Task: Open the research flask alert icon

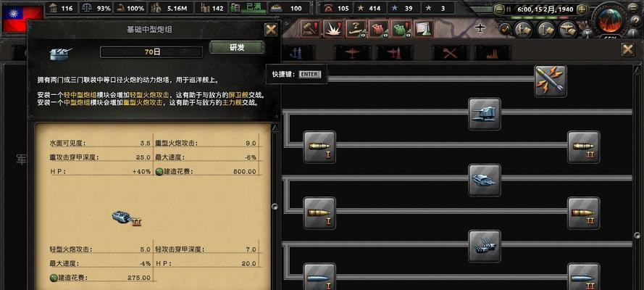Action: click(423, 28)
